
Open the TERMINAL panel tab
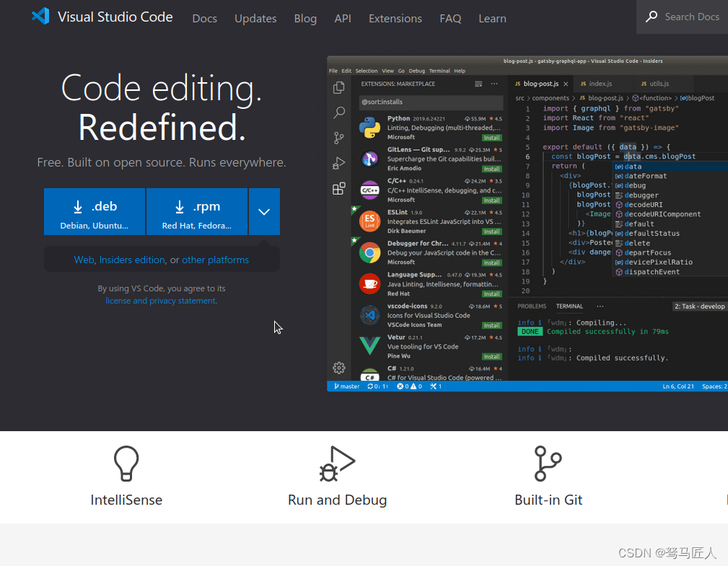[x=569, y=306]
